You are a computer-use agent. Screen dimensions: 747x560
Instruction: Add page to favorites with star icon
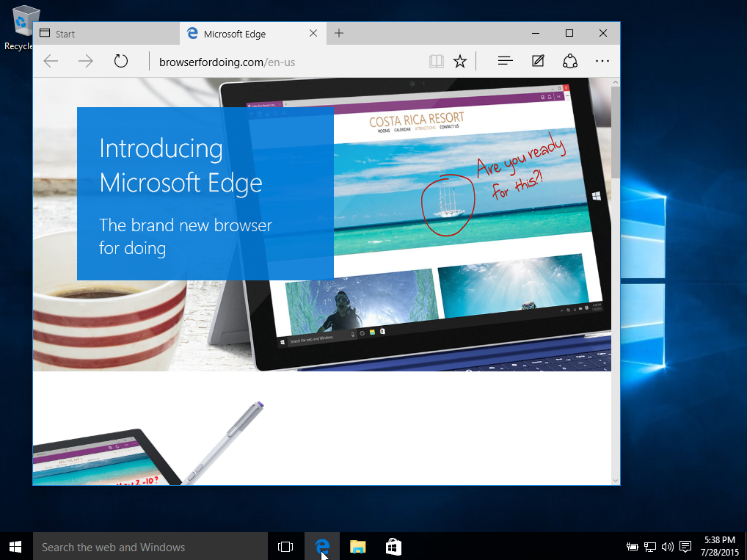tap(460, 62)
